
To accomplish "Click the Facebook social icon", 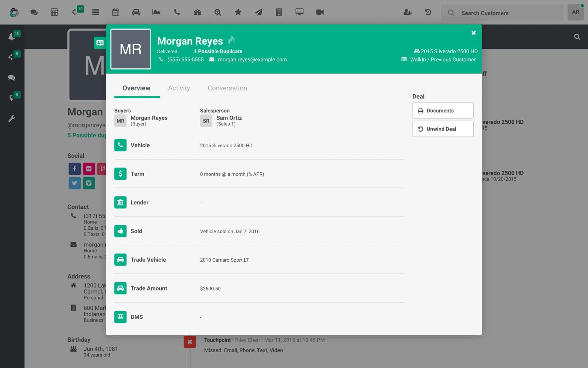I will 74,169.
